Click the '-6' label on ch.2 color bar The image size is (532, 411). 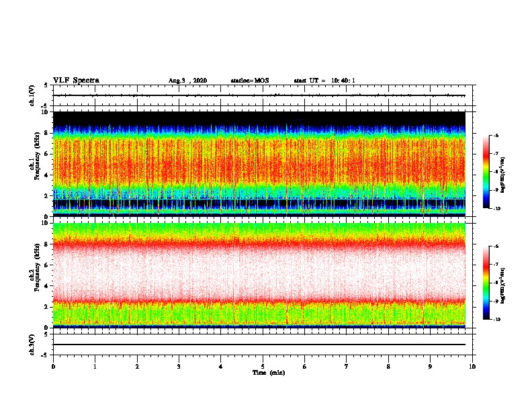click(x=495, y=246)
